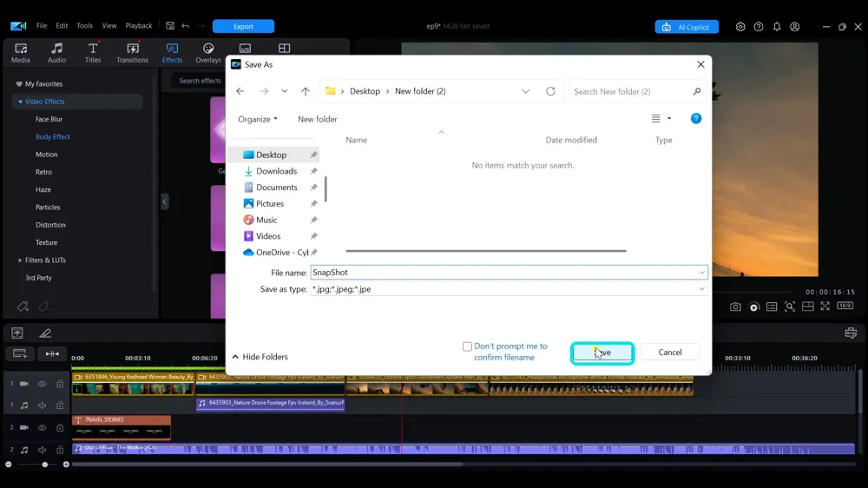Click the Save button in the dialog

602,353
